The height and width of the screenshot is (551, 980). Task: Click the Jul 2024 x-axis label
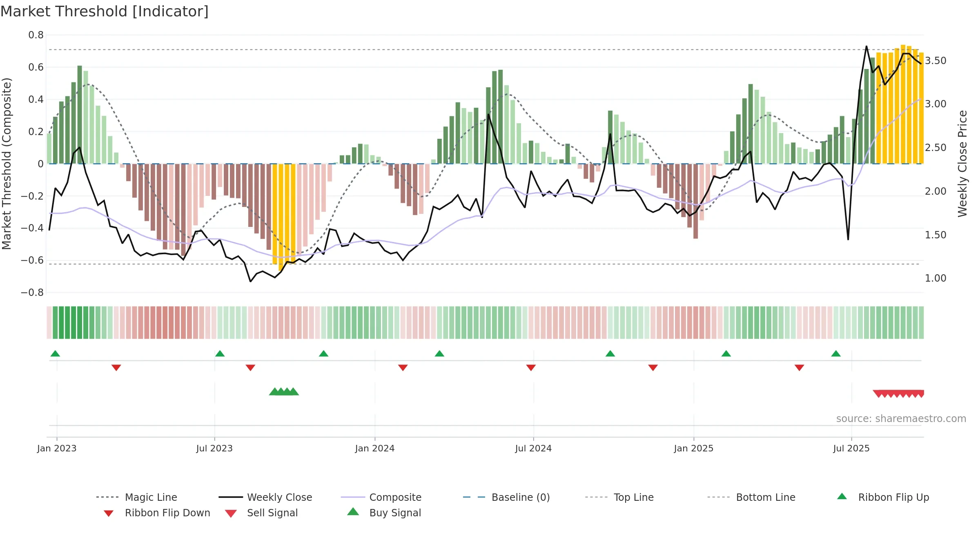[x=533, y=448]
